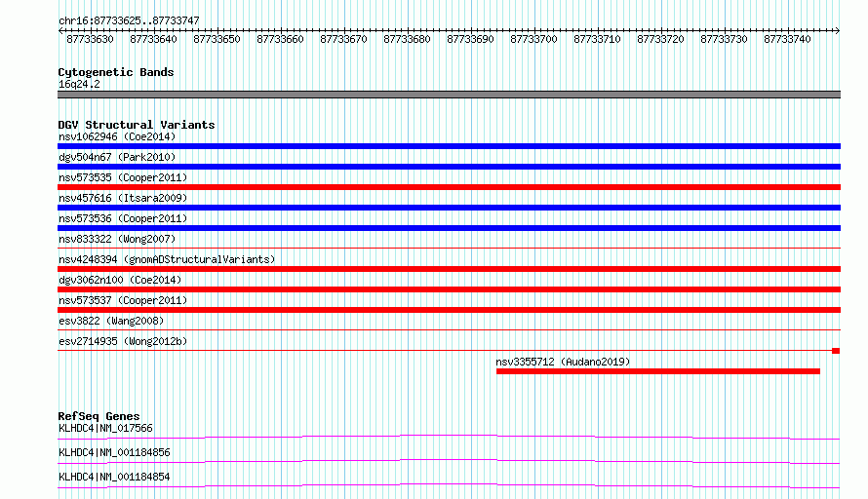Viewport: 868px width, 499px height.
Task: Select variant label nsv4248394 (gnomADStructuralVariants)
Action: tap(167, 259)
